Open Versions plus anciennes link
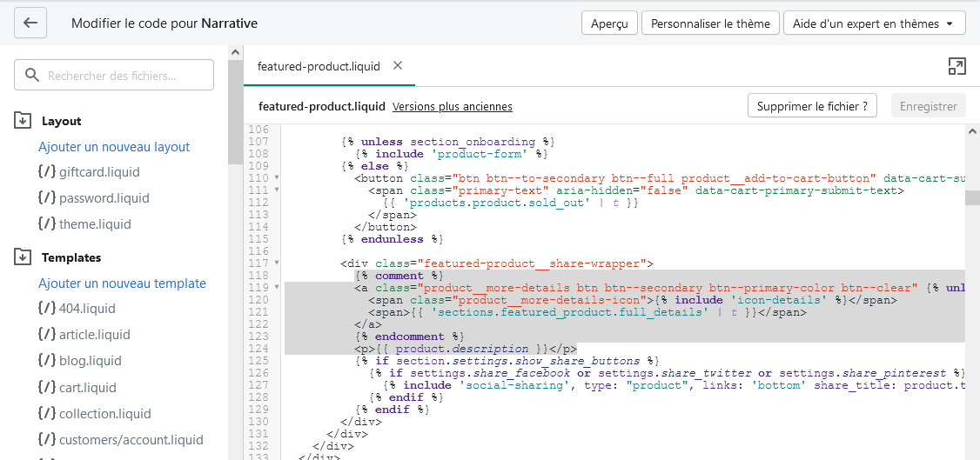Image resolution: width=980 pixels, height=460 pixels. pos(452,107)
